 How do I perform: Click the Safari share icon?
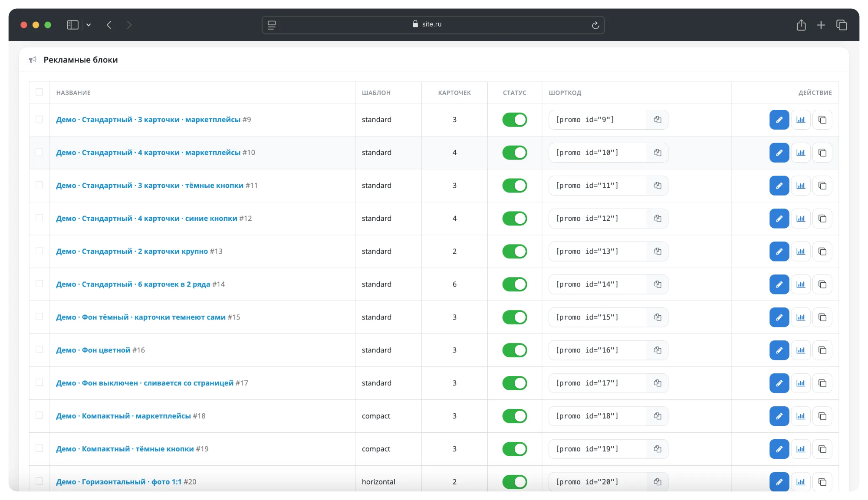coord(801,25)
